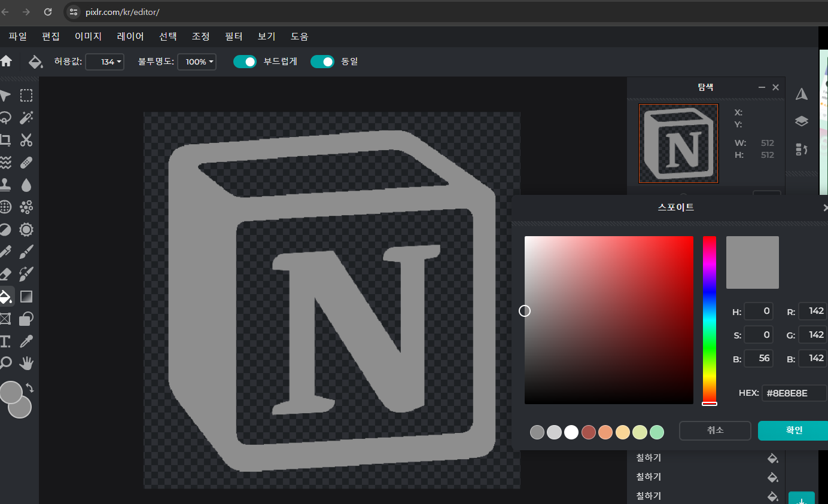Click the rainbow hue slider bar

click(x=710, y=320)
